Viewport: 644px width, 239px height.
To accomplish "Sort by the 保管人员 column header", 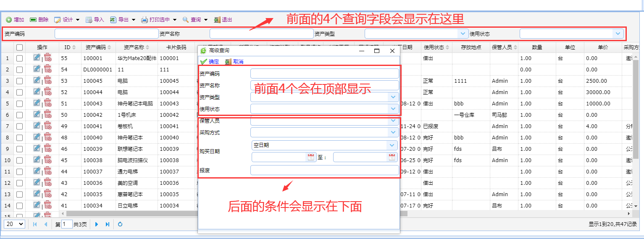I will click(504, 47).
